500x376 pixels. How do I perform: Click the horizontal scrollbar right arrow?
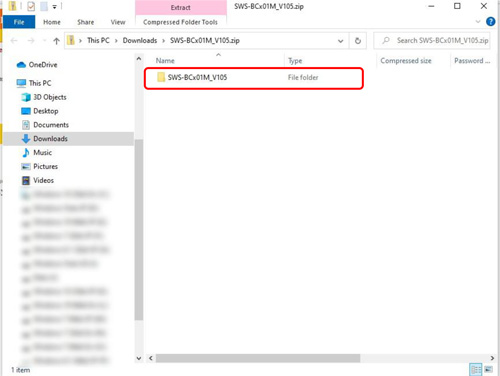click(492, 358)
